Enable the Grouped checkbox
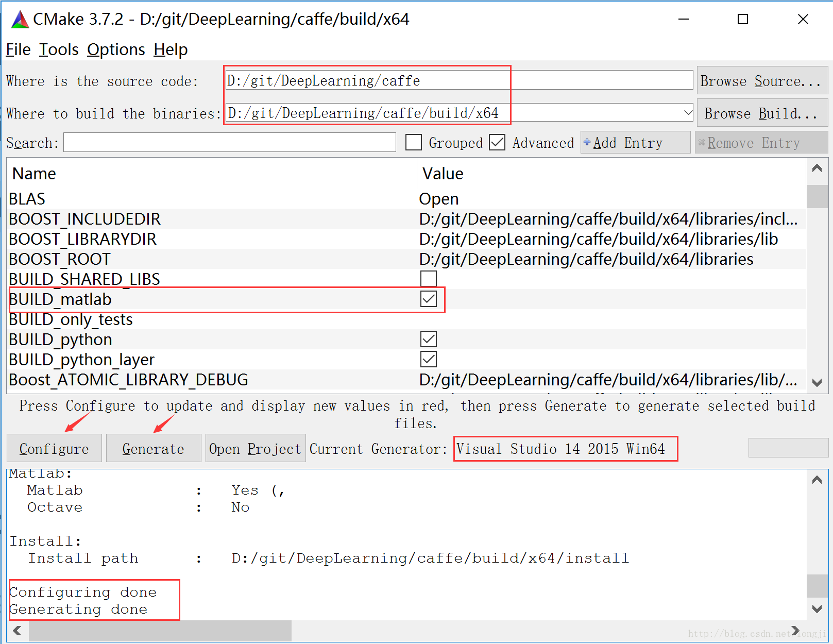Screen dimensions: 833x644 point(414,143)
